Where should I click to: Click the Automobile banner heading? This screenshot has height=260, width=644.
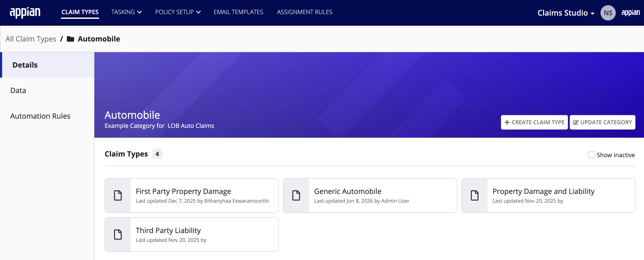[x=132, y=115]
